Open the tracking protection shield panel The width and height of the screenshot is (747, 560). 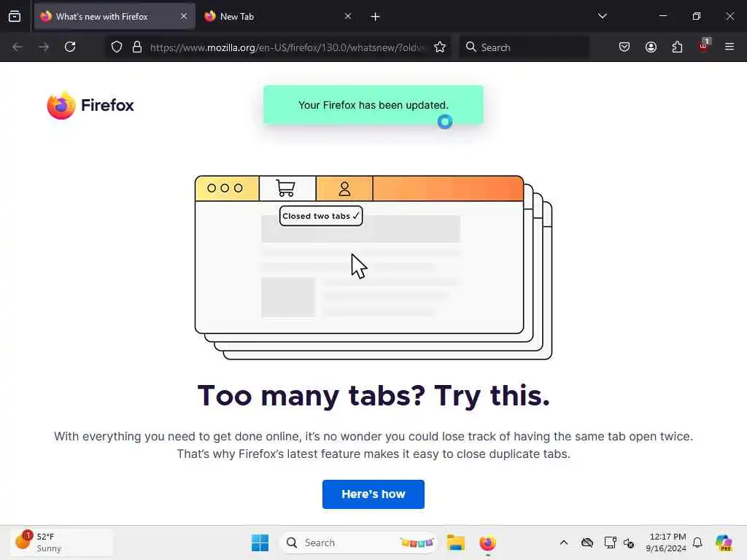point(117,47)
